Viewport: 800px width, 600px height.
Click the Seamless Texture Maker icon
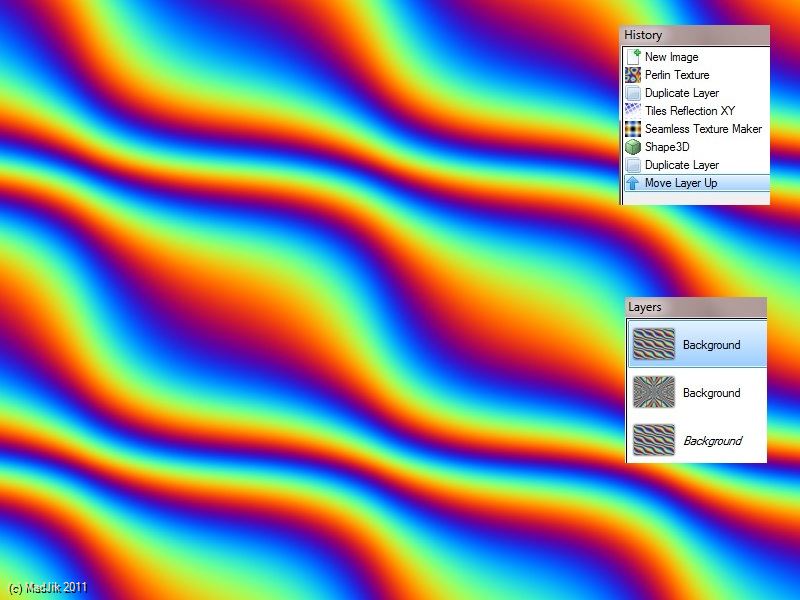point(633,129)
